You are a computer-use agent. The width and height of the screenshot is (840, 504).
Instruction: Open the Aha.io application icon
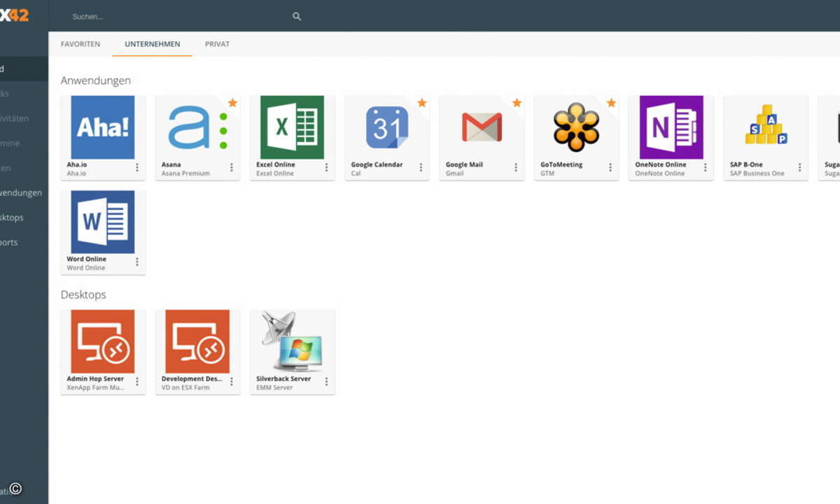103,127
